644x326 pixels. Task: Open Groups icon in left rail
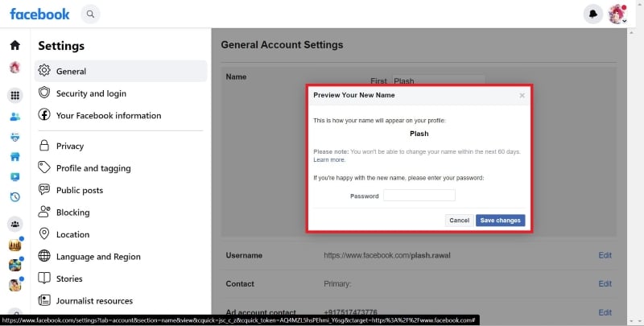click(15, 224)
